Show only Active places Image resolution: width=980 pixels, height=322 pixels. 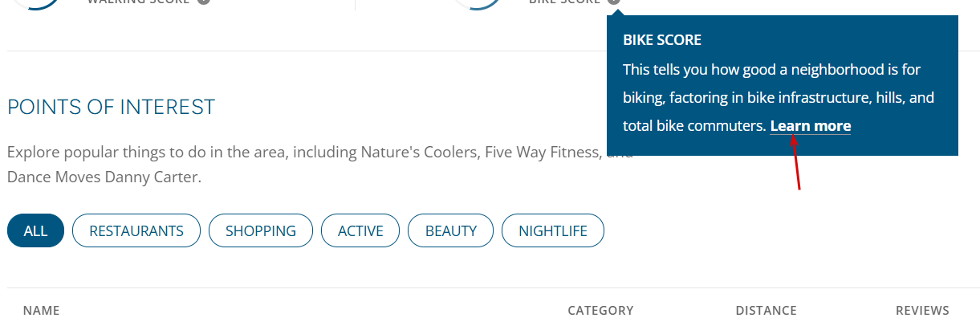pyautogui.click(x=360, y=231)
